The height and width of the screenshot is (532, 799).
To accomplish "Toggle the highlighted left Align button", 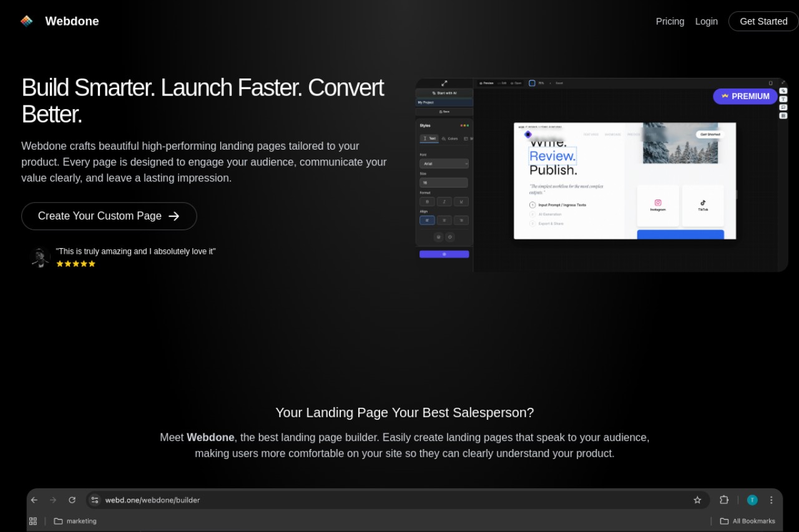I will tap(427, 220).
